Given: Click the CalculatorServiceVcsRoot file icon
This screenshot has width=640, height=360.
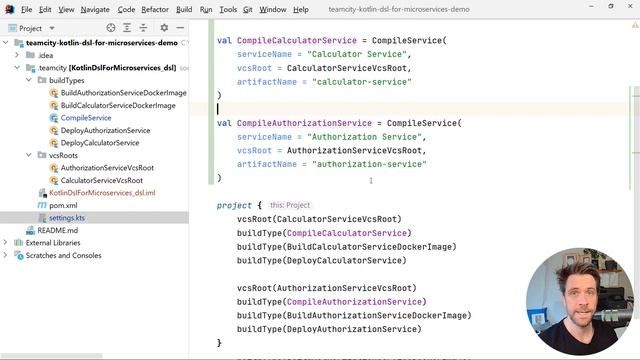Looking at the screenshot, I should tap(53, 180).
